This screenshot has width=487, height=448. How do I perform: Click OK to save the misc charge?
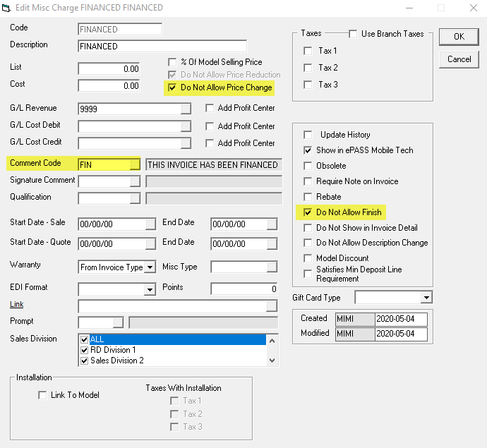click(x=459, y=37)
